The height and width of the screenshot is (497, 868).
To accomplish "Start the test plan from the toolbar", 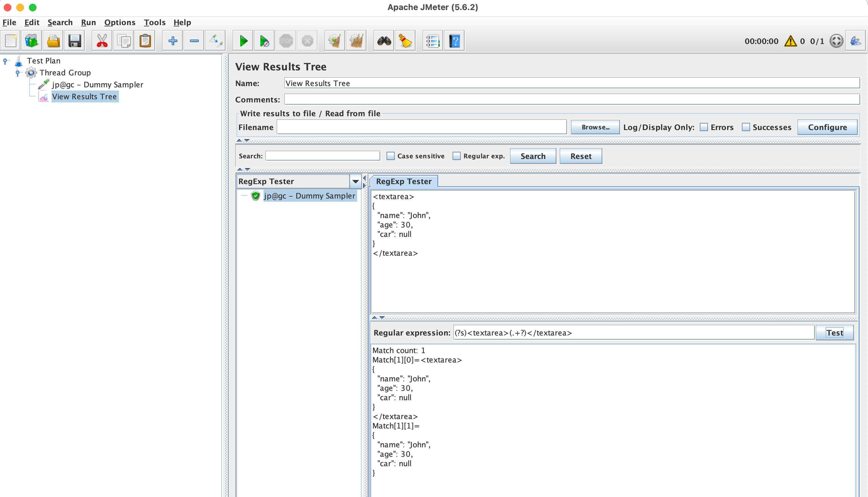I will click(243, 40).
